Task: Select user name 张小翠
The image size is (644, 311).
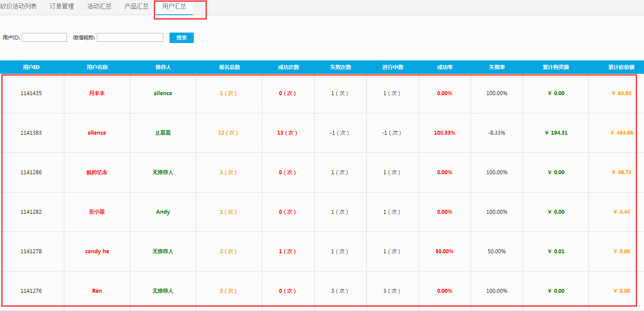Action: tap(97, 212)
